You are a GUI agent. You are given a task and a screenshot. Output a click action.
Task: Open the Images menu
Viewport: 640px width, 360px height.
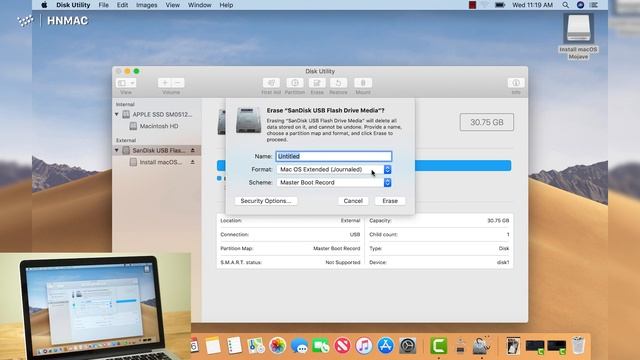(147, 5)
